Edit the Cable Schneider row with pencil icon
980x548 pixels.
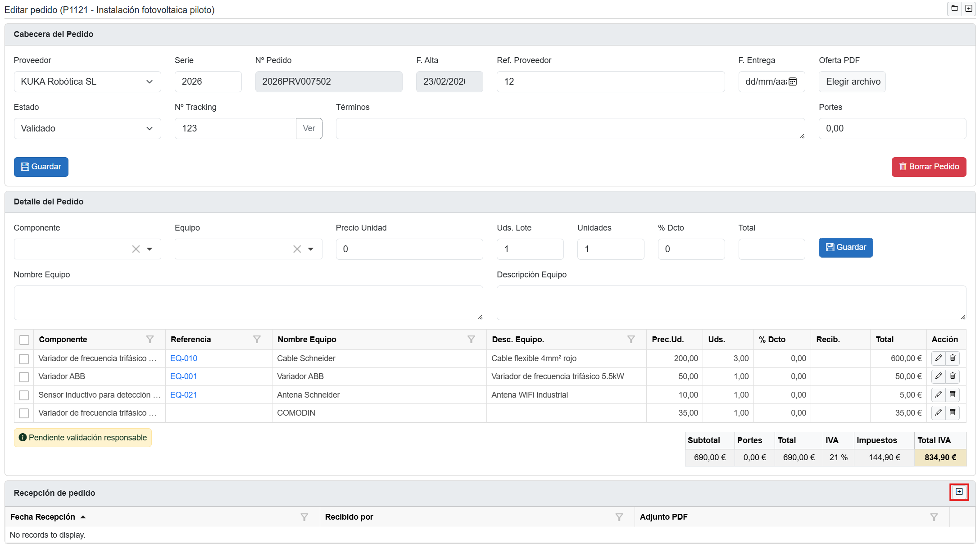(x=938, y=358)
